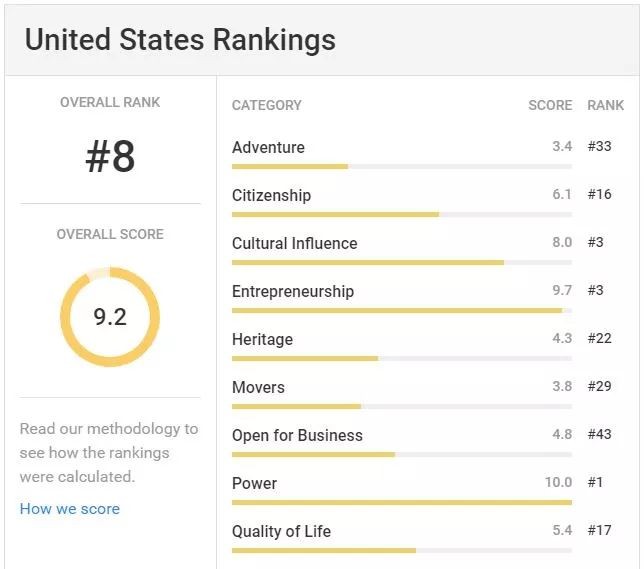Image resolution: width=644 pixels, height=569 pixels.
Task: Click the Power score progress bar
Action: [401, 502]
